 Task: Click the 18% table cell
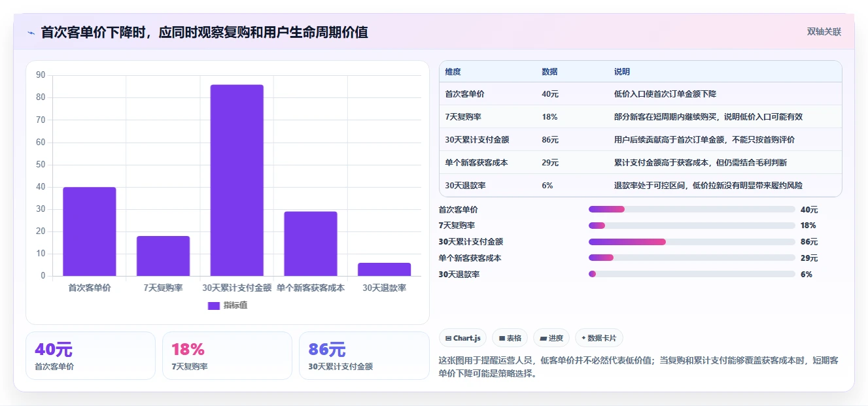pyautogui.click(x=549, y=117)
